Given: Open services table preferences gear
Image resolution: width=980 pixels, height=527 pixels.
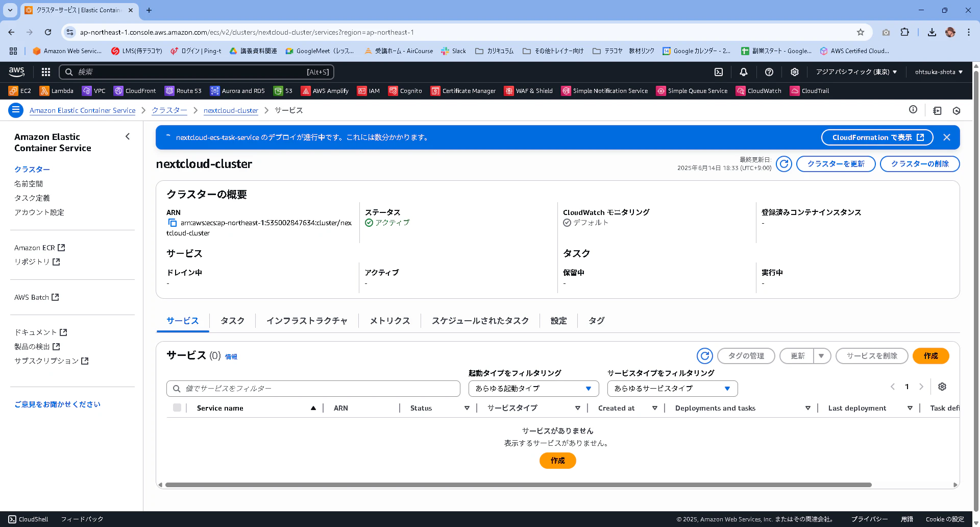Looking at the screenshot, I should coord(942,387).
